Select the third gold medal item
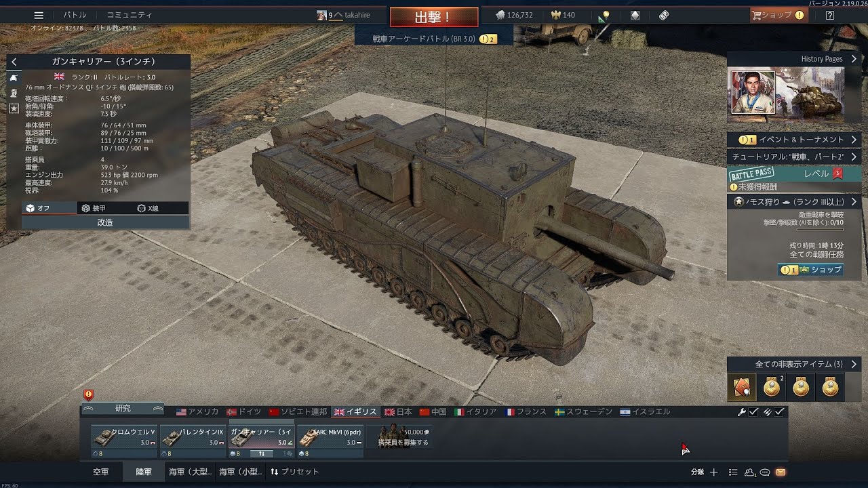This screenshot has height=488, width=868. [801, 387]
